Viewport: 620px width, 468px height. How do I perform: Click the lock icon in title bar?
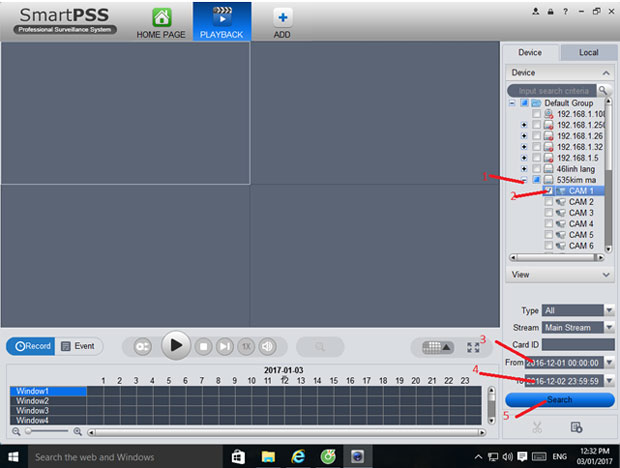pyautogui.click(x=550, y=11)
